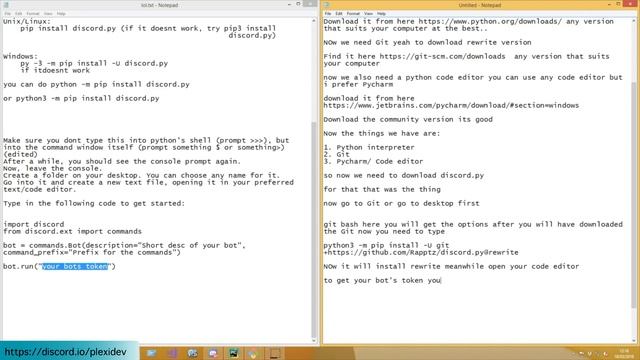Open File menu in lol.txt Notepad
Image resolution: width=640 pixels, height=360 pixels.
[7, 13]
